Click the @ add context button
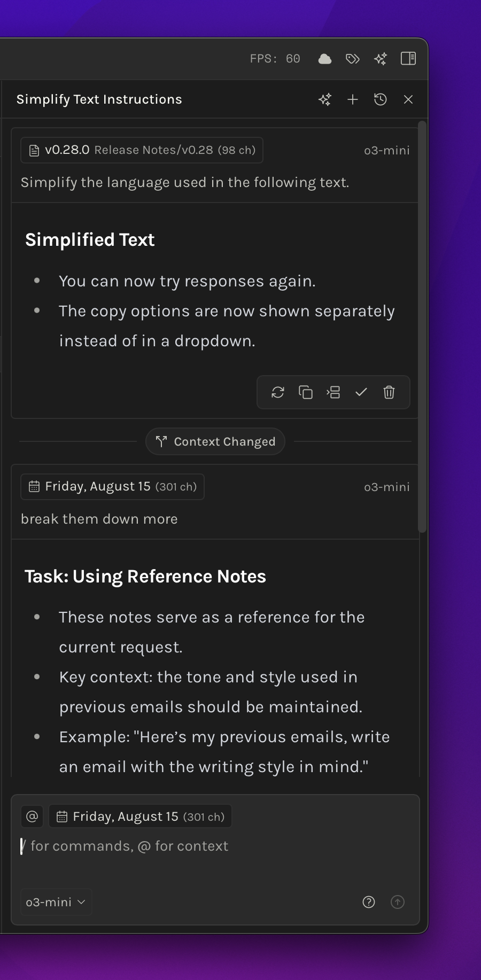 32,816
